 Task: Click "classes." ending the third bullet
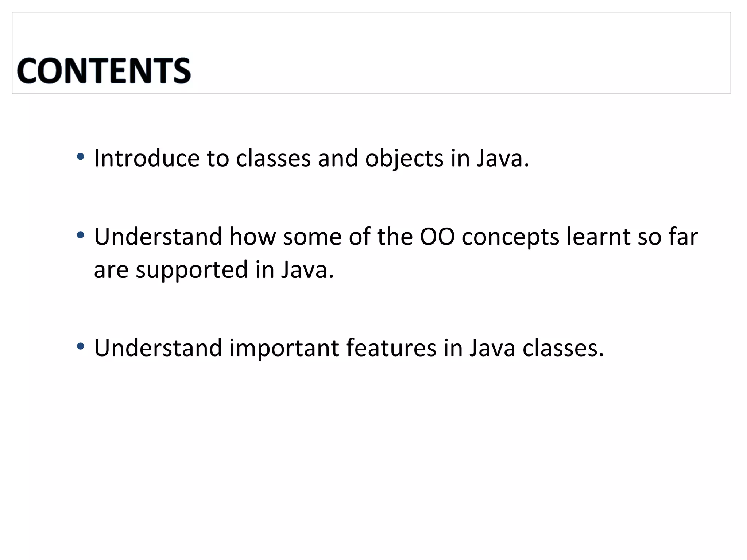[563, 348]
